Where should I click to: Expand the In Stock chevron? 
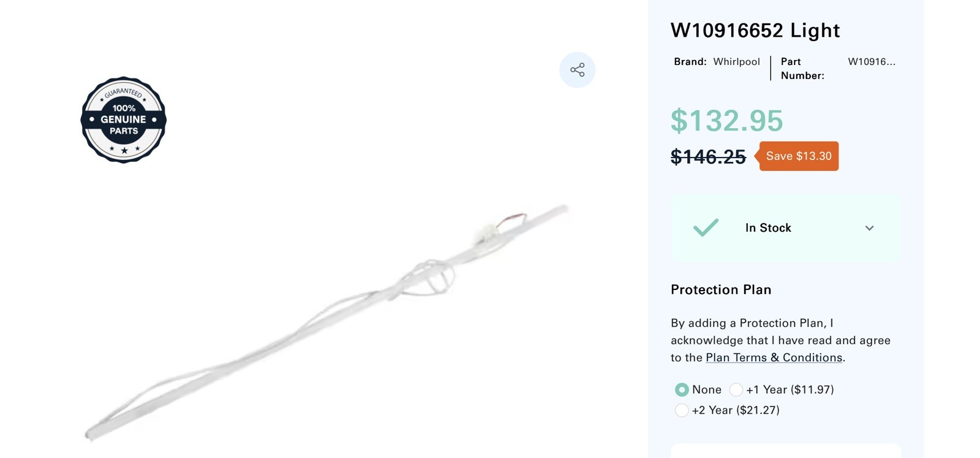pos(869,228)
